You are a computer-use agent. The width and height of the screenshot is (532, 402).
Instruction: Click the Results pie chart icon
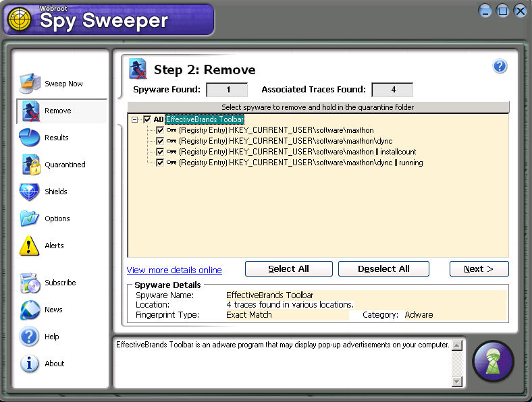tap(30, 138)
